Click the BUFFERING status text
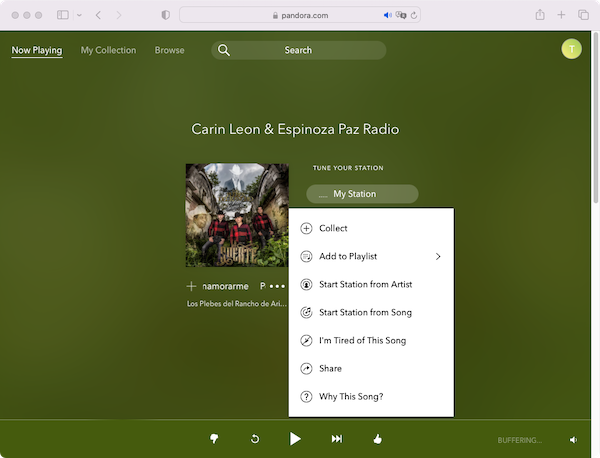The height and width of the screenshot is (458, 600). [520, 440]
